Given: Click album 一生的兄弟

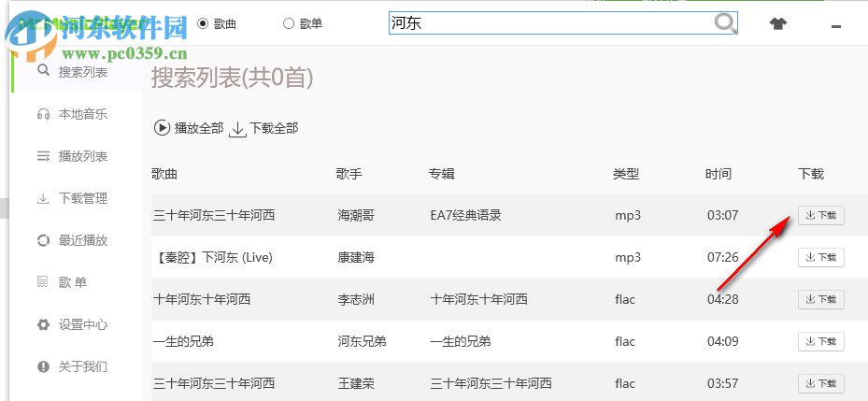Looking at the screenshot, I should click(x=461, y=342).
